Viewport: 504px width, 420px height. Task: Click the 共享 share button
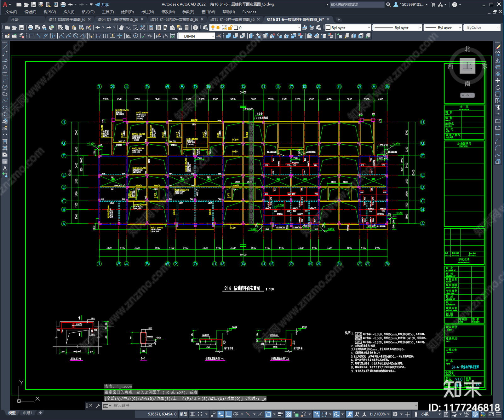pos(102,4)
